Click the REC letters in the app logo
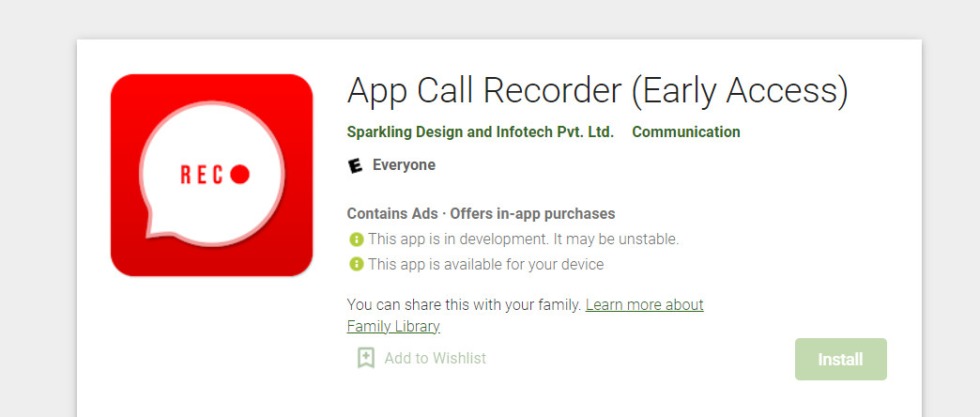 tap(201, 175)
